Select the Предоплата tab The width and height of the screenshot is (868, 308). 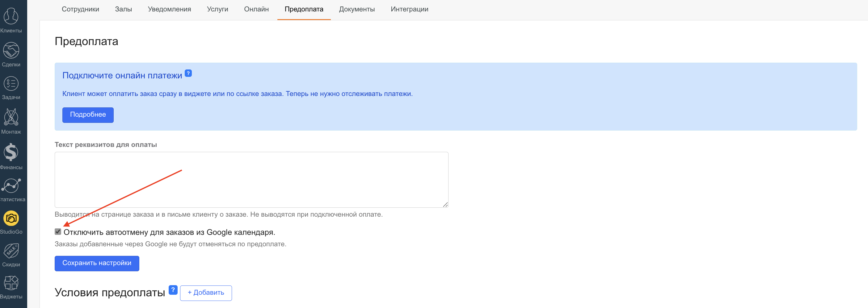(304, 9)
